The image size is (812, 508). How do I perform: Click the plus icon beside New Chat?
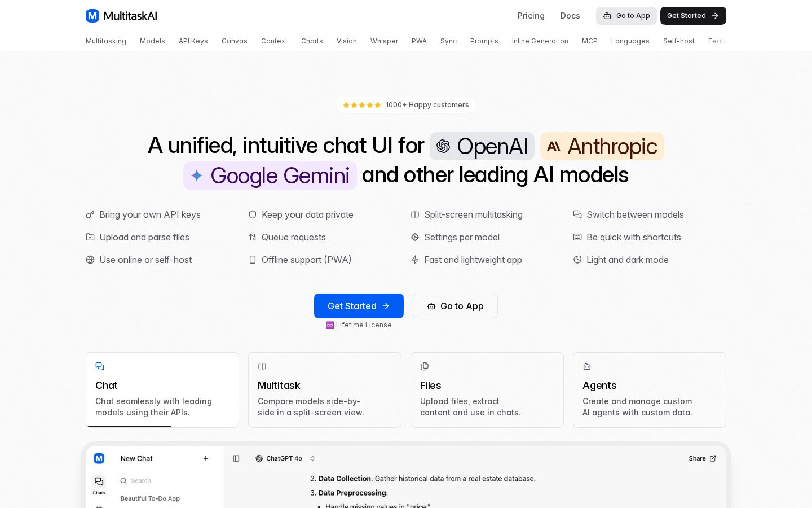pos(206,458)
